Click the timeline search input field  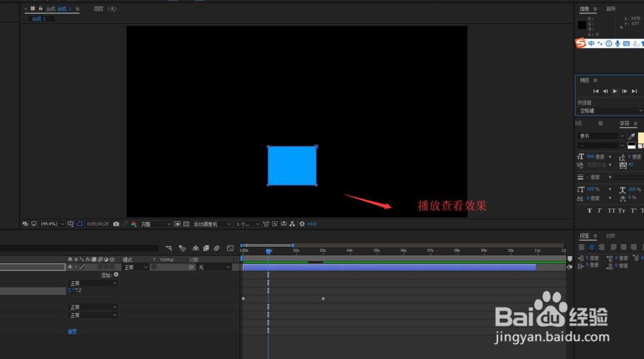(x=79, y=248)
